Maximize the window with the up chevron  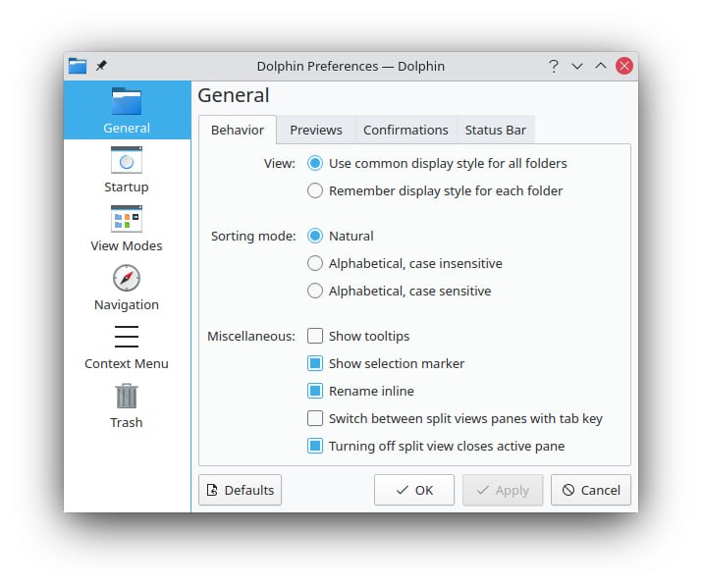[x=600, y=66]
